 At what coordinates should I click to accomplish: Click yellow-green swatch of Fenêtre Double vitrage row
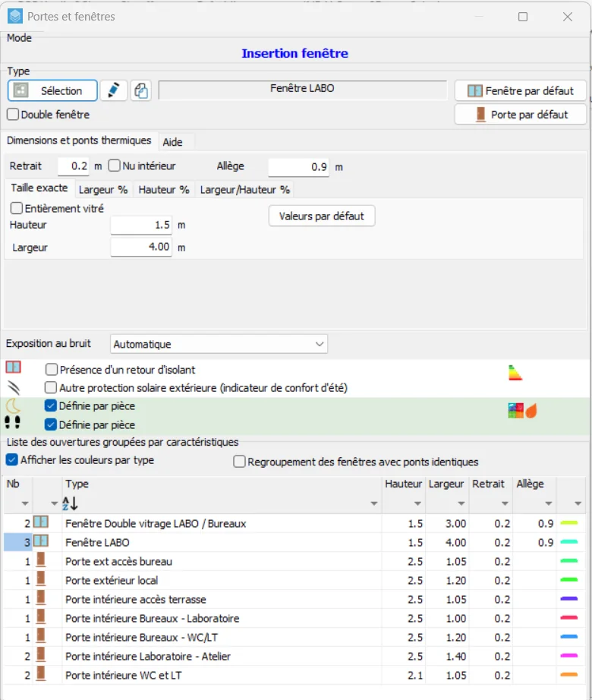pyautogui.click(x=568, y=523)
